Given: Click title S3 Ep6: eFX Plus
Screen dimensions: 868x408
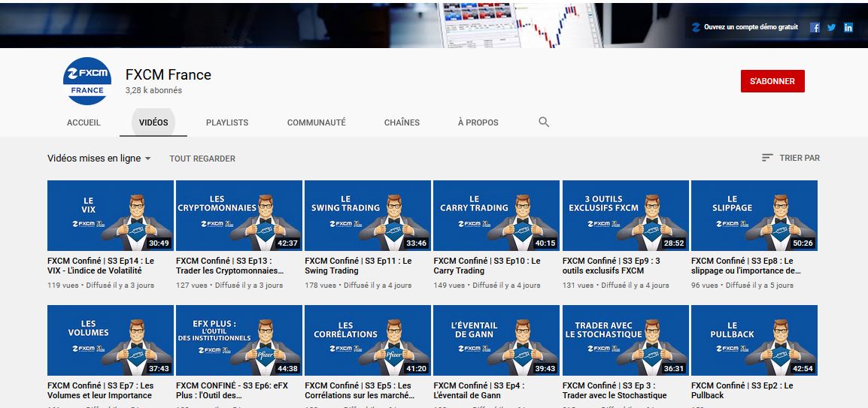Looking at the screenshot, I should point(232,390).
